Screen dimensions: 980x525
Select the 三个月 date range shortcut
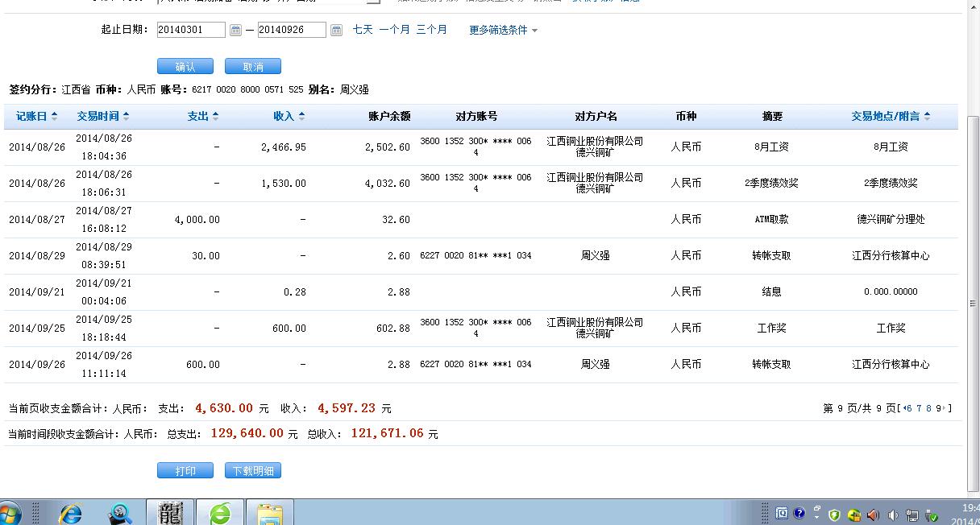(431, 29)
